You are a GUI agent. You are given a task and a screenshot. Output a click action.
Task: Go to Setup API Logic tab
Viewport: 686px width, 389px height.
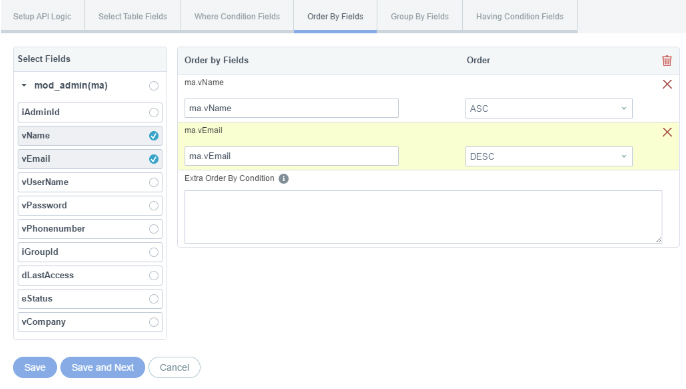point(42,16)
